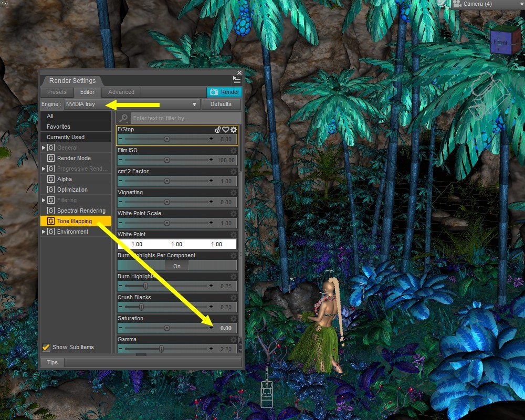Open the Burn Highlights Per Component gear

pyautogui.click(x=234, y=256)
